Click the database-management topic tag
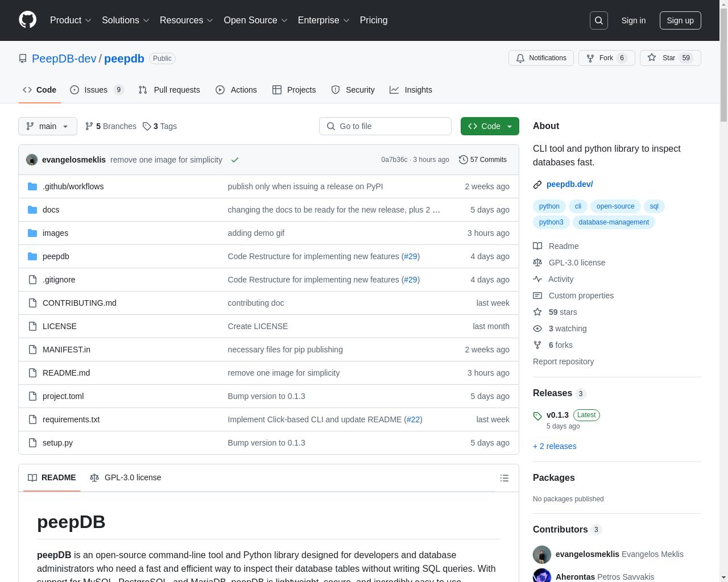Screen dimensions: 728x582 (x=614, y=222)
